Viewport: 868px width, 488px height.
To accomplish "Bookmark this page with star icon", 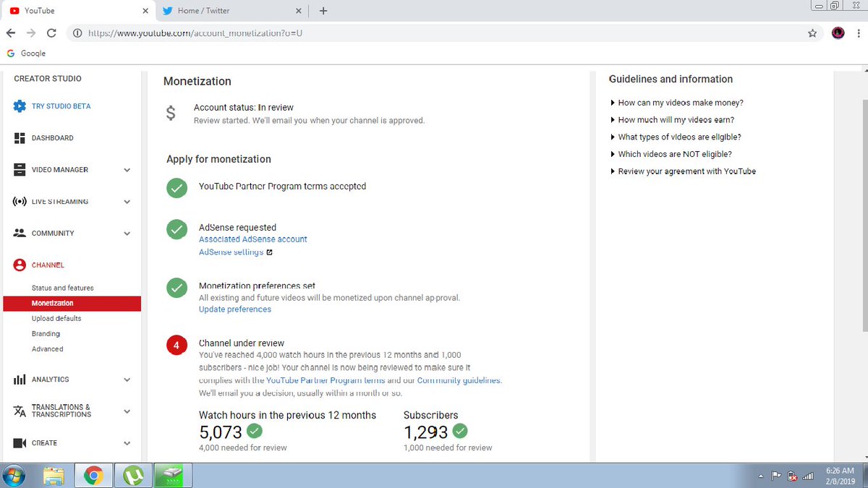I will point(812,33).
